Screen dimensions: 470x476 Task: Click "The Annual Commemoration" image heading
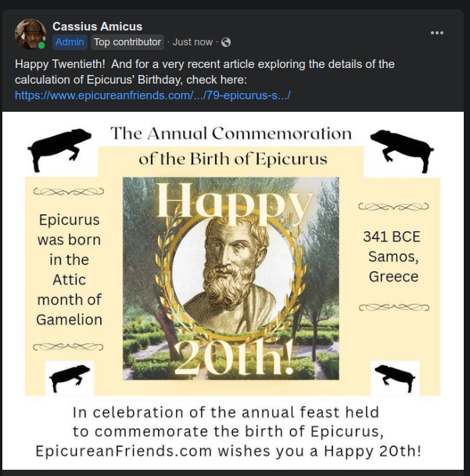click(x=231, y=133)
